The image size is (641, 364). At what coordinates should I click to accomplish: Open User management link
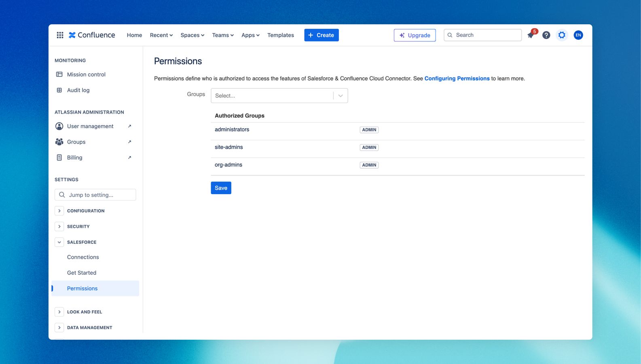(x=90, y=126)
